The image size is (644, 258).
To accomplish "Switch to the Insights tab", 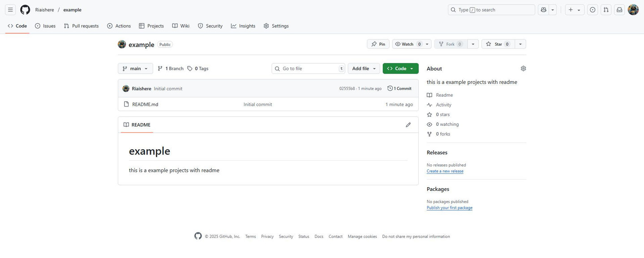I will pyautogui.click(x=243, y=26).
